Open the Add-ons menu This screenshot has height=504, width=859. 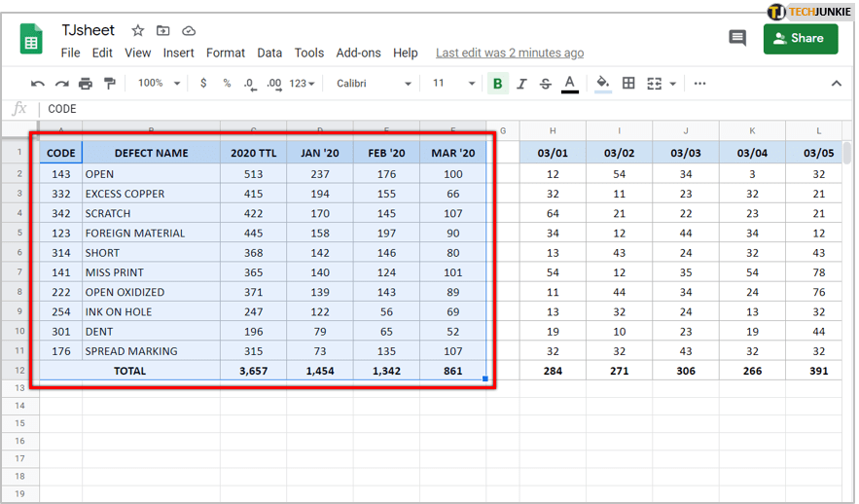point(357,53)
